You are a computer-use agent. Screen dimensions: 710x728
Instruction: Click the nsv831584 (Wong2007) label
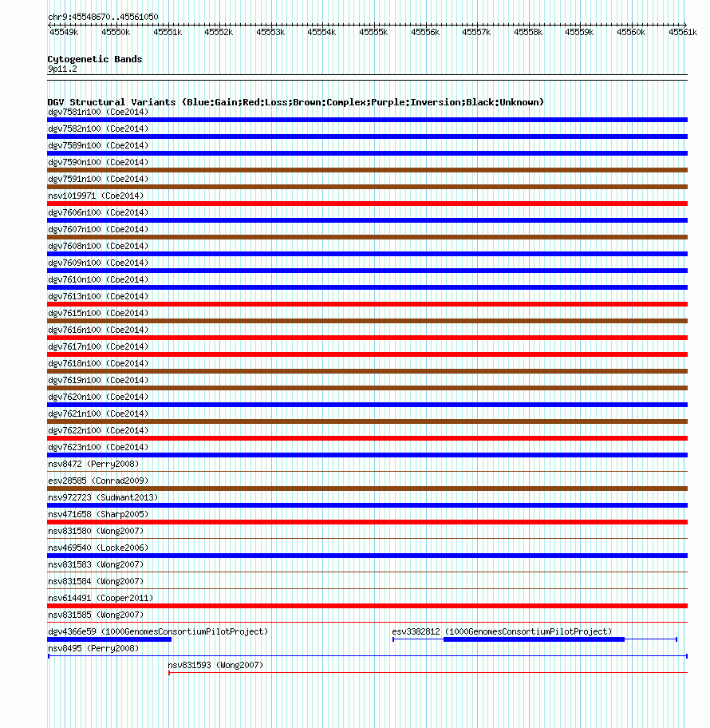coord(96,581)
